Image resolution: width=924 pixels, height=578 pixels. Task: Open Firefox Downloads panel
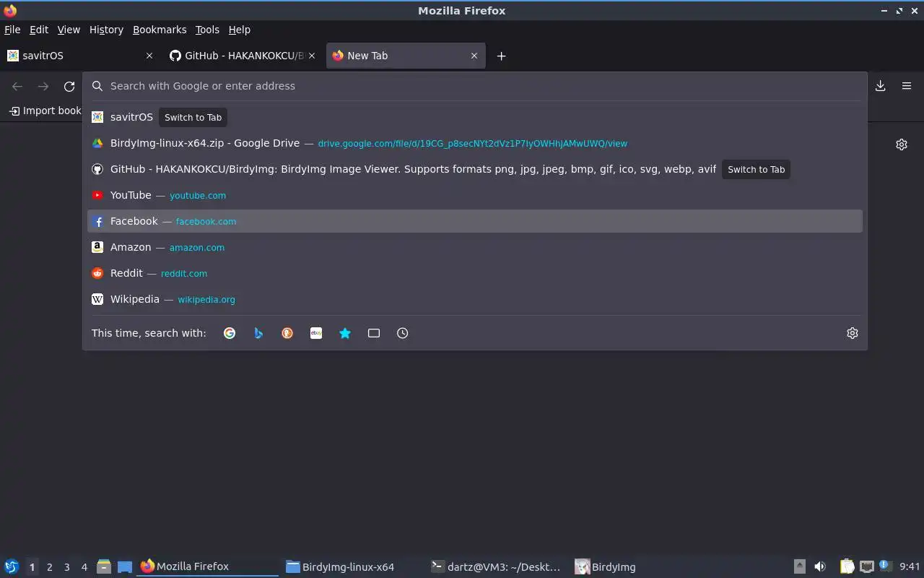coord(881,86)
